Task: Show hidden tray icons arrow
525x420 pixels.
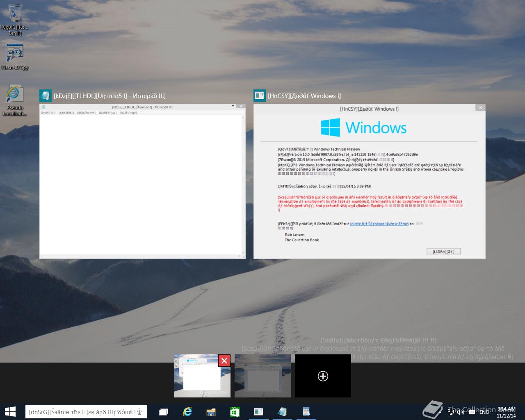Action: tap(441, 412)
